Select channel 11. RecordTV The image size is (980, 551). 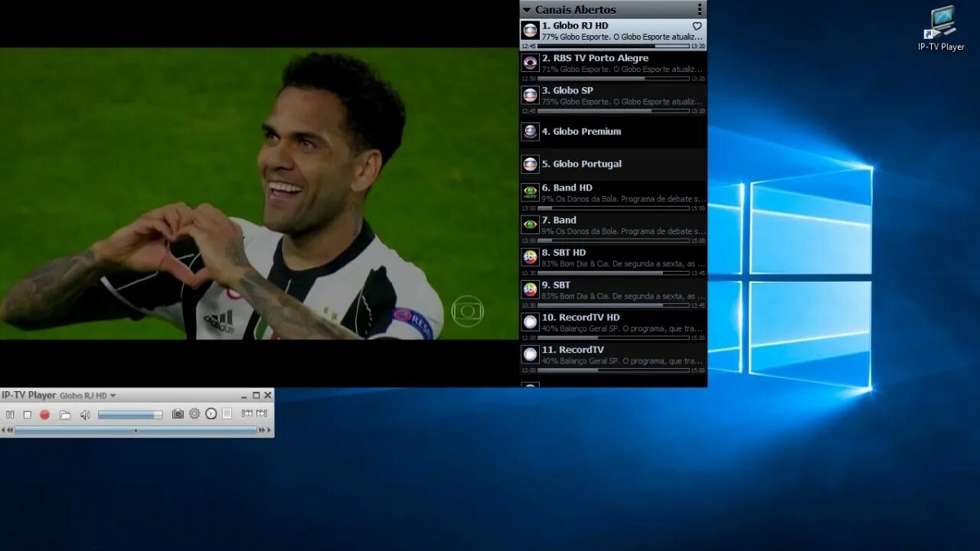(613, 358)
